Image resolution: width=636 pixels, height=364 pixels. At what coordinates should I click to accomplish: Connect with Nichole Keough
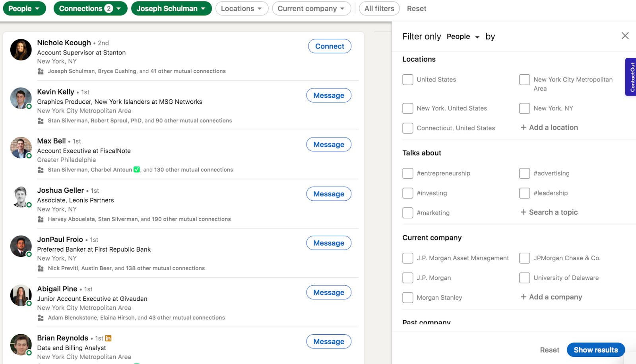point(329,46)
